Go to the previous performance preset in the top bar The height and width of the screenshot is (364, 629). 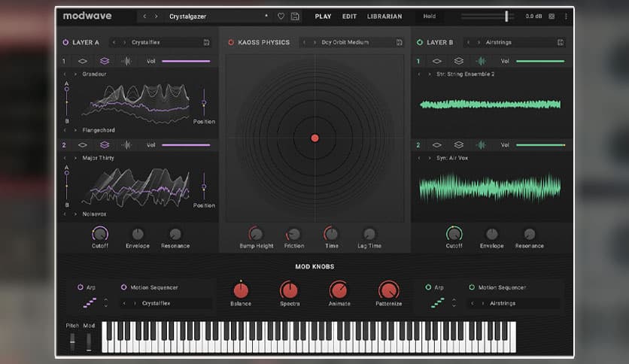pyautogui.click(x=144, y=17)
